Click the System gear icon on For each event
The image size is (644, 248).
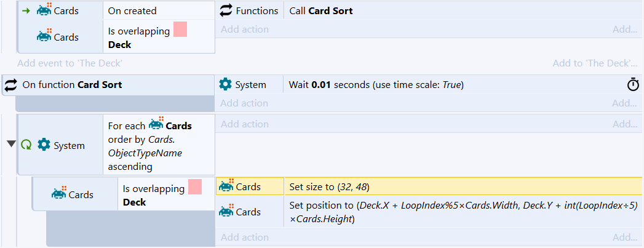click(44, 145)
